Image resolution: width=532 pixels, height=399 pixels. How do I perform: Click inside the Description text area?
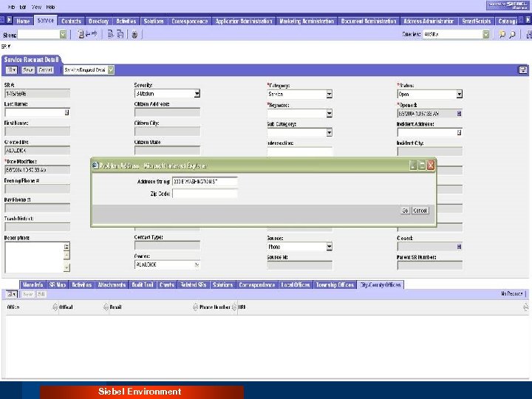coord(34,257)
